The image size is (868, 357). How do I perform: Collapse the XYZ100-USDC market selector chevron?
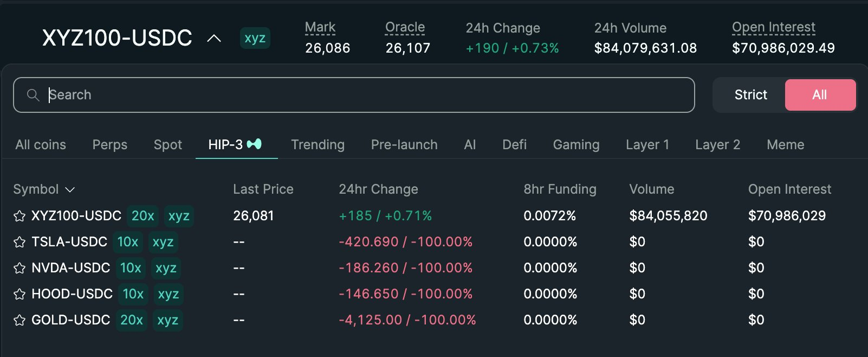[x=214, y=39]
